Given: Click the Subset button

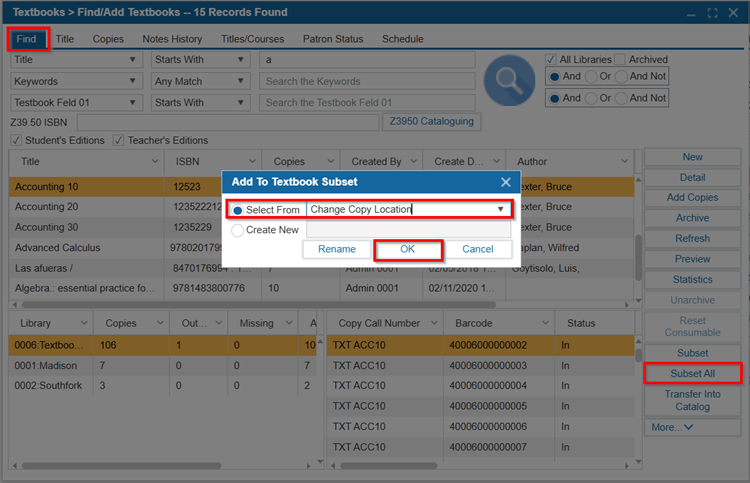Looking at the screenshot, I should pos(692,353).
